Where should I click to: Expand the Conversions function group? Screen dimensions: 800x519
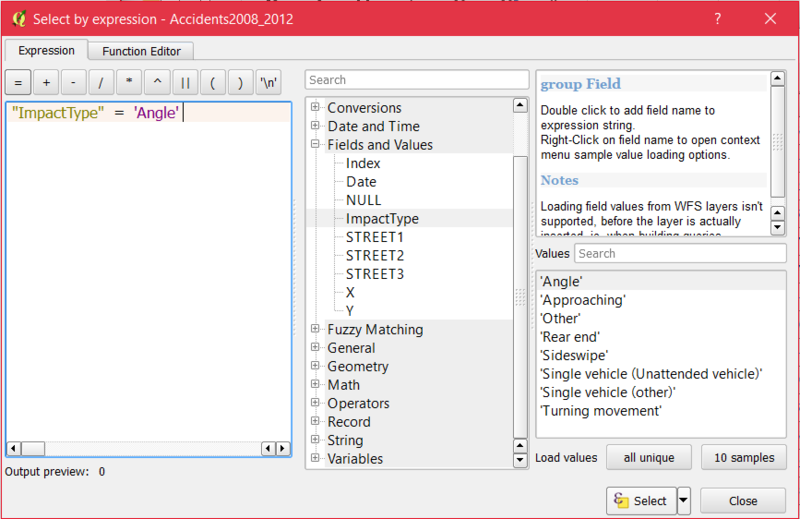click(x=316, y=108)
